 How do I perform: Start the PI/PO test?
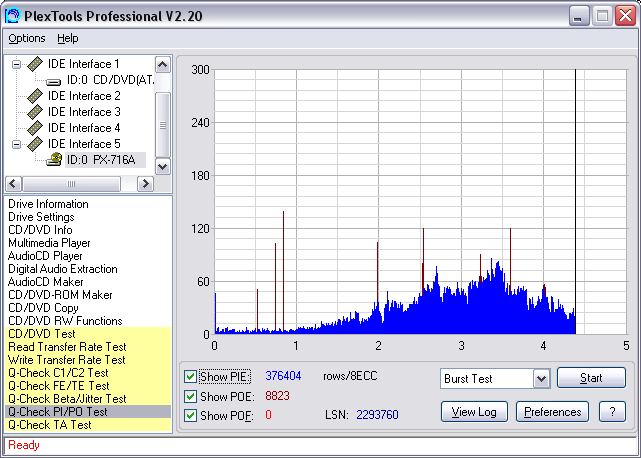[591, 377]
